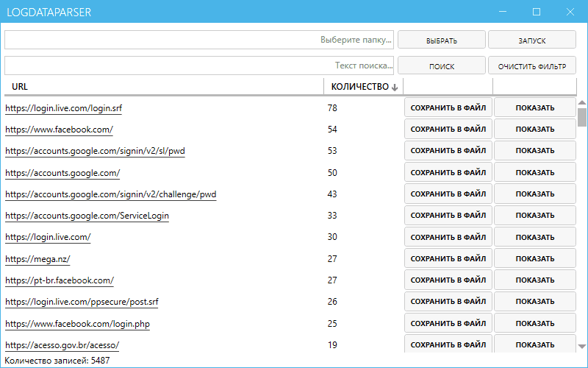
Task: Show entries for ServiceLogin row
Action: 535,215
